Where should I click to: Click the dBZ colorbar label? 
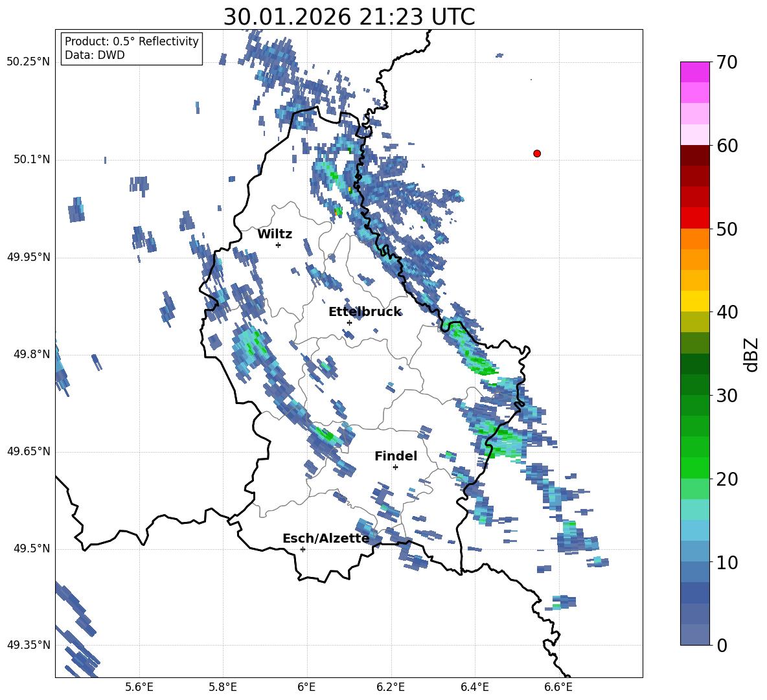tap(752, 355)
